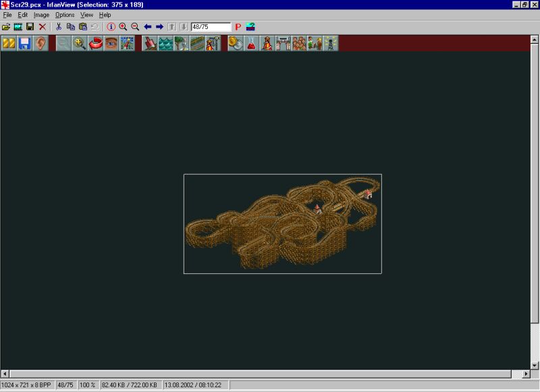Viewport: 540px width, 392px height.
Task: Click the horizontal scrollbar left arrow
Action: point(5,373)
